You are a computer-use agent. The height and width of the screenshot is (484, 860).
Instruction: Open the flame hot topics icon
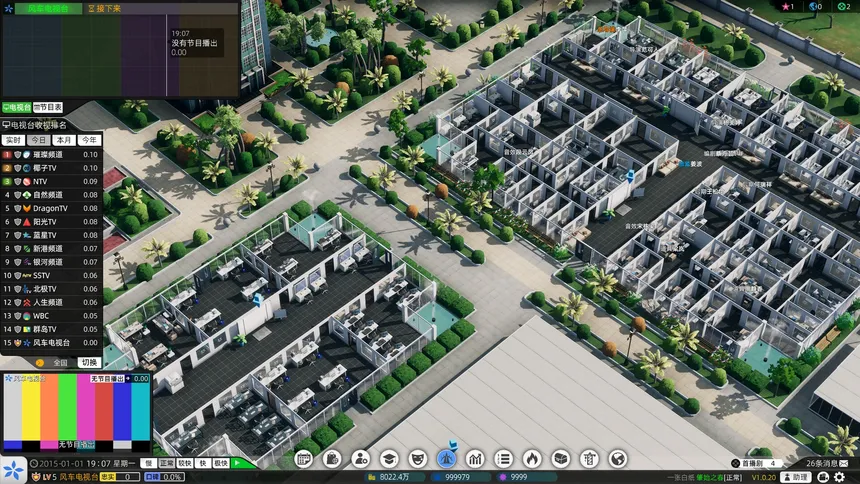[x=532, y=459]
